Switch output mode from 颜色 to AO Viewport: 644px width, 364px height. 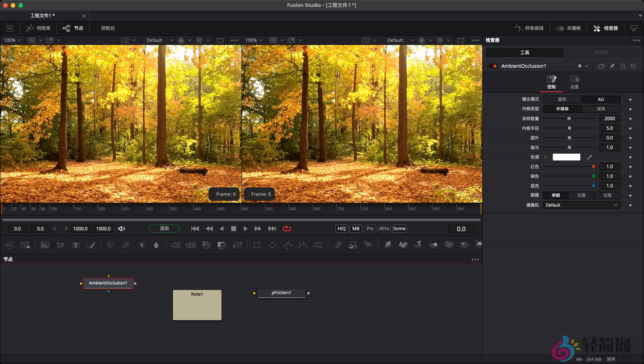pos(601,99)
